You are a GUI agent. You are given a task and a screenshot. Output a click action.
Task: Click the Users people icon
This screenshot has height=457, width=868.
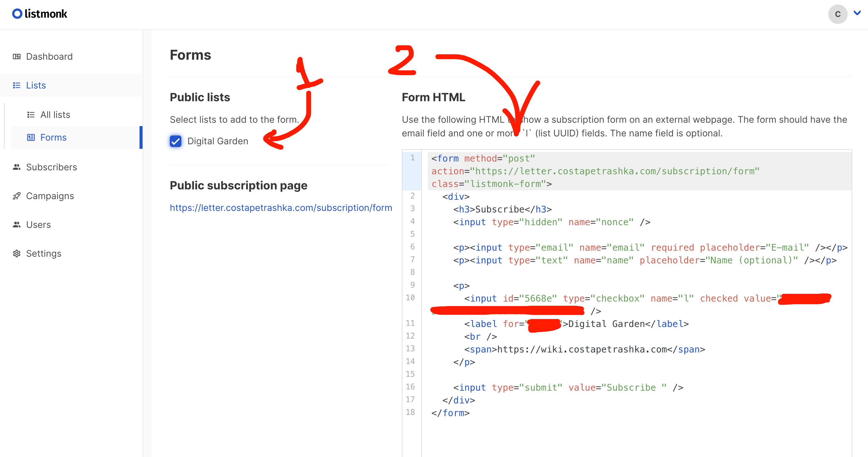coord(16,225)
